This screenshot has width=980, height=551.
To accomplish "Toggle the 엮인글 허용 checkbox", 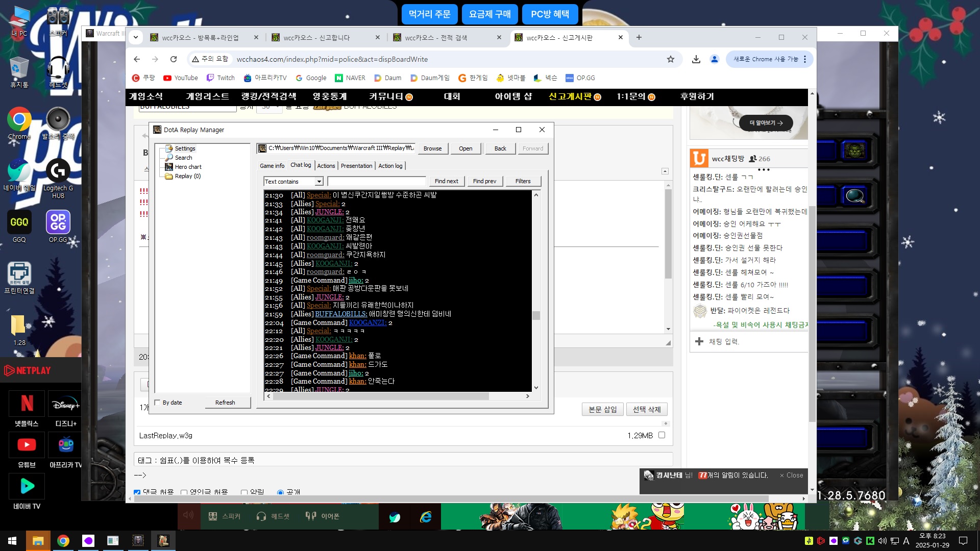I will coord(184,492).
